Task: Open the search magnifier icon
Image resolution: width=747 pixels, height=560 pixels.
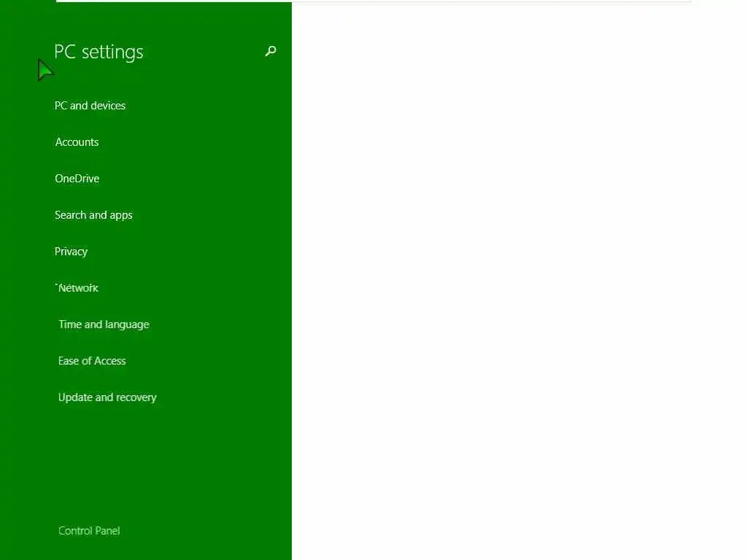Action: pos(271,52)
